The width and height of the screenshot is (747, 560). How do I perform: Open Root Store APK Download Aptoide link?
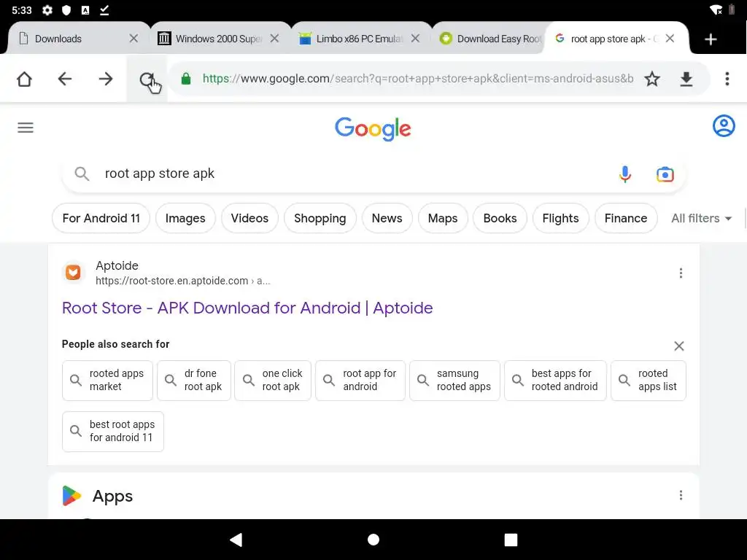[247, 308]
